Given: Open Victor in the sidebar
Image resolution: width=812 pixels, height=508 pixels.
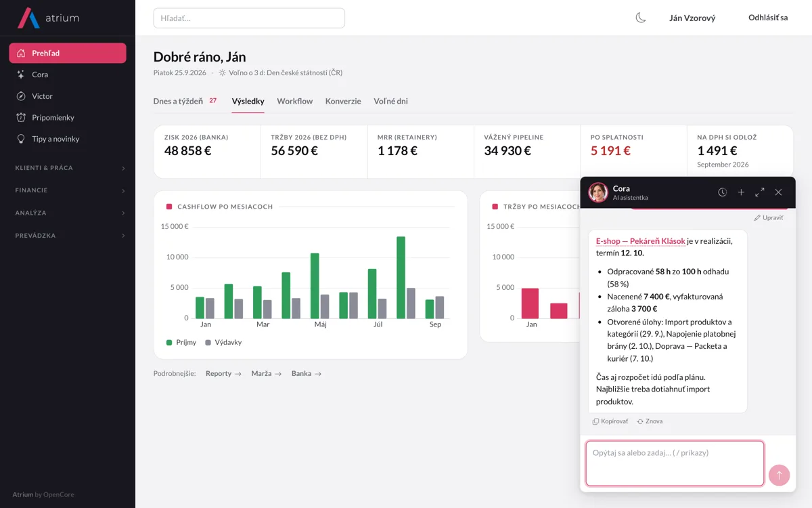Looking at the screenshot, I should (x=68, y=96).
